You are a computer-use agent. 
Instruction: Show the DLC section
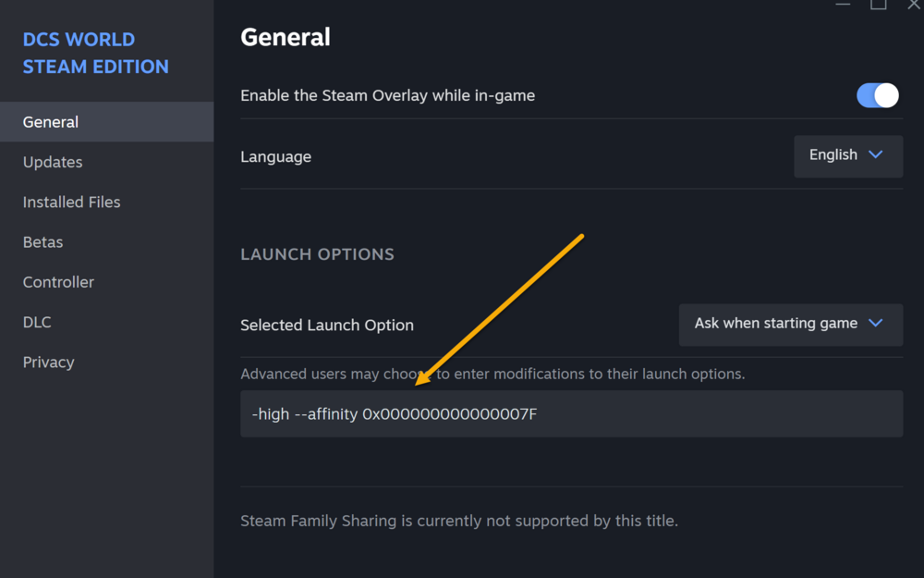click(x=37, y=322)
